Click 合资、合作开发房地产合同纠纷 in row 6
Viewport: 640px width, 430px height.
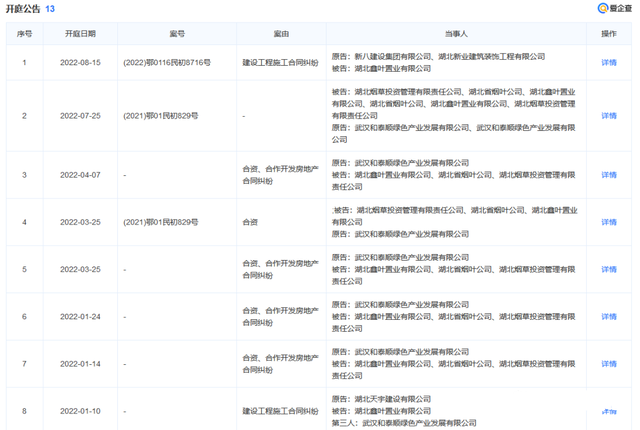(x=280, y=317)
